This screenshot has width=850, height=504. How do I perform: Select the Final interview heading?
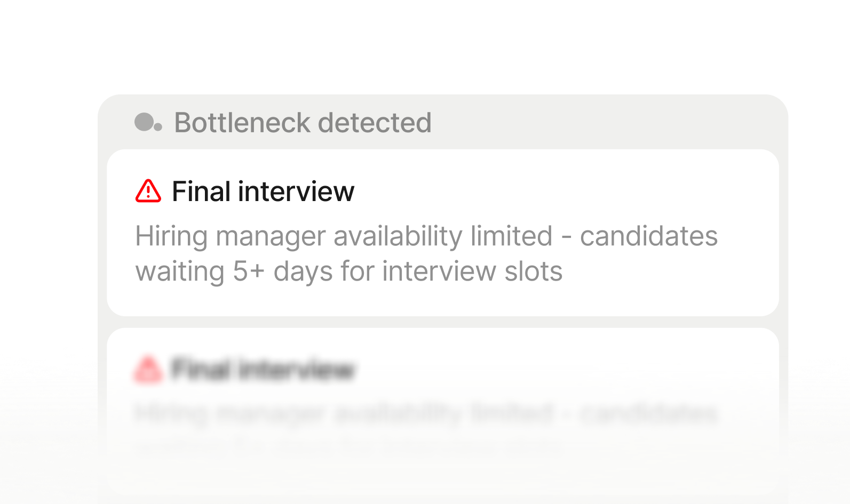(263, 190)
